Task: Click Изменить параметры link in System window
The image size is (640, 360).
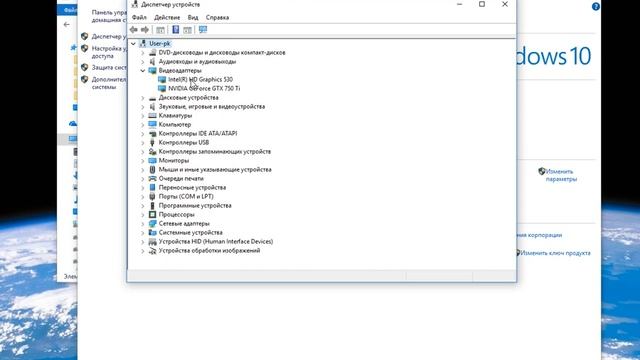Action: click(561, 175)
